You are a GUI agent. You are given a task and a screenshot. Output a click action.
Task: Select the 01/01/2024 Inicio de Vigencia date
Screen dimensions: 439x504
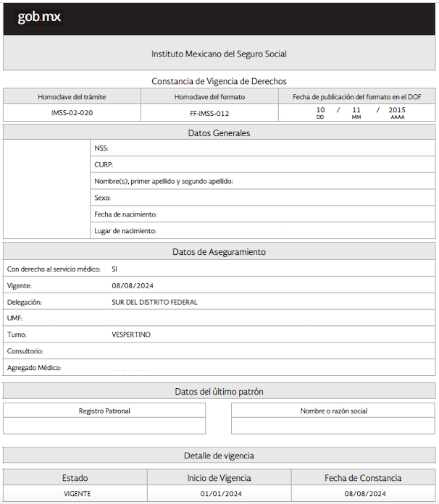[x=220, y=494]
